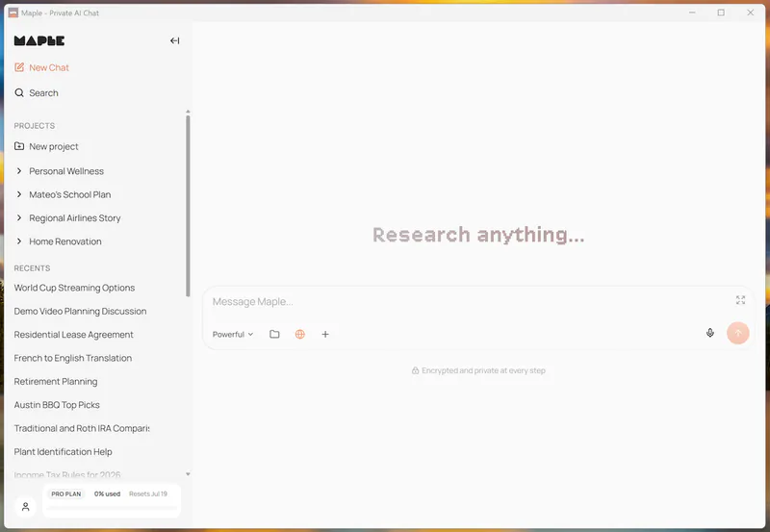
Task: Click Encrypted and private at every step
Action: point(483,370)
